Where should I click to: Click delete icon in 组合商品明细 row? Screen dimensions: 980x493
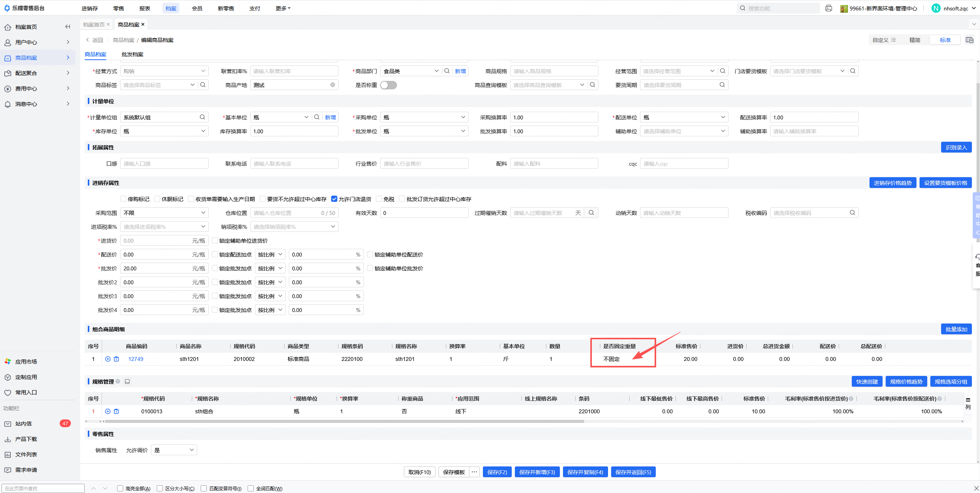(x=116, y=359)
